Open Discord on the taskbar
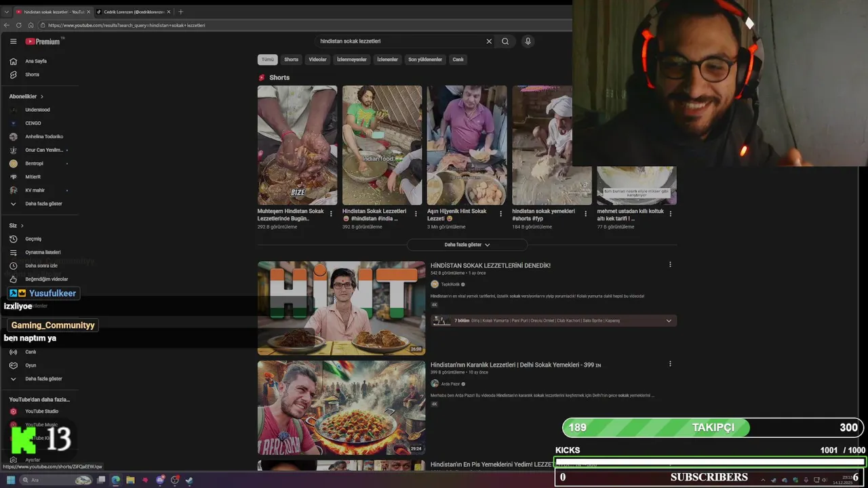Screen dimensions: 868x488 pyautogui.click(x=160, y=480)
